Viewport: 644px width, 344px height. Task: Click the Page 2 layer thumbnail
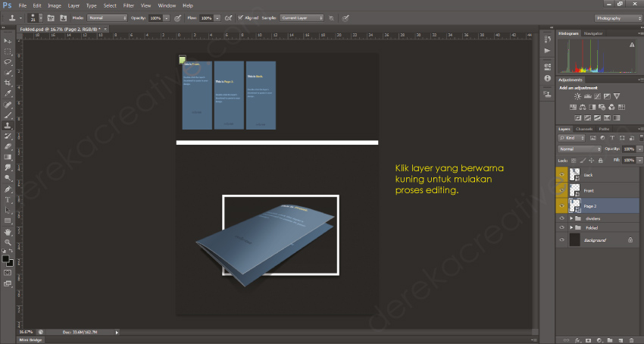574,205
